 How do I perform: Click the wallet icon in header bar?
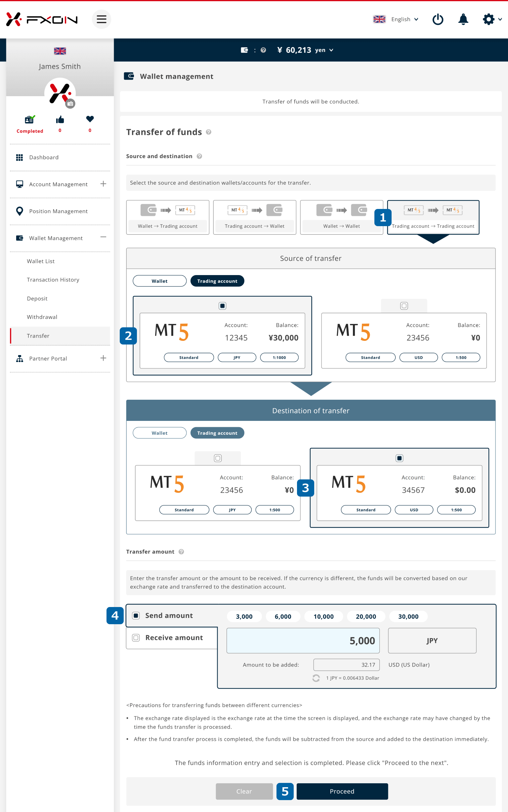click(244, 50)
